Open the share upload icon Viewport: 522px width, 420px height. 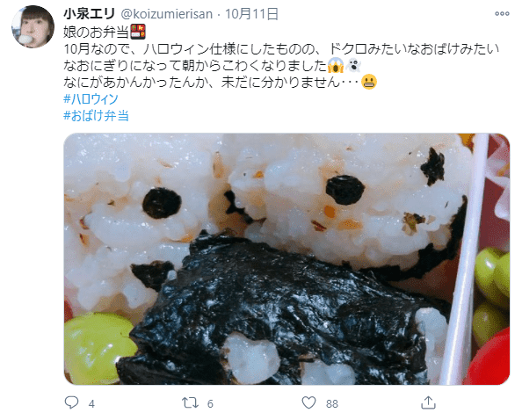click(428, 402)
